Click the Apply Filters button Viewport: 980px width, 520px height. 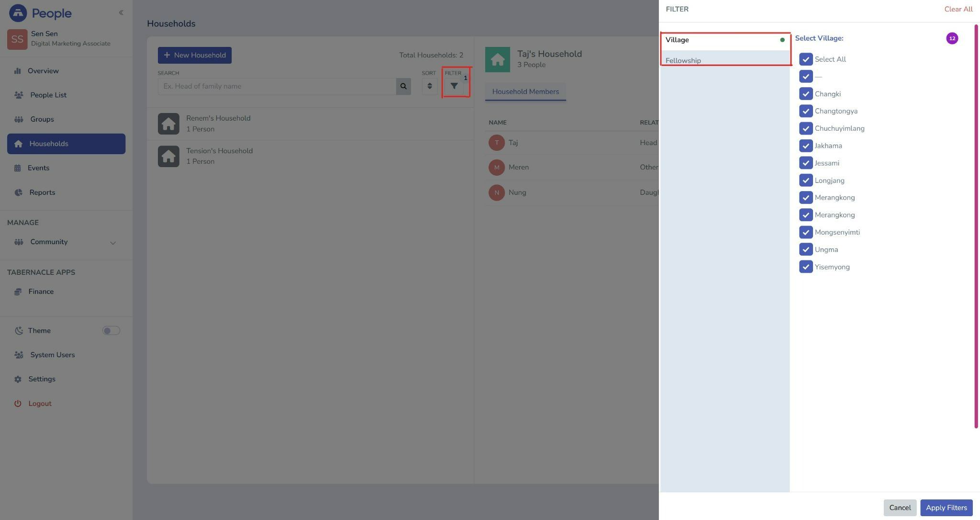(946, 508)
